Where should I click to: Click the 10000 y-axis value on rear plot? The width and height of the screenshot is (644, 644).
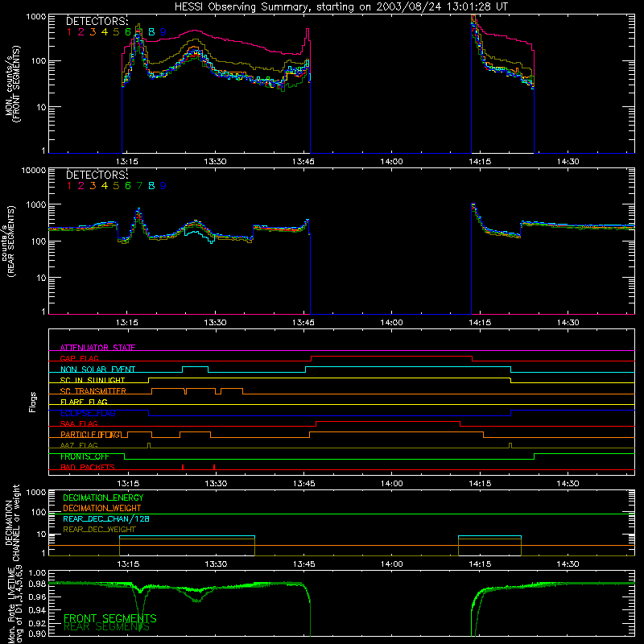tap(34, 171)
